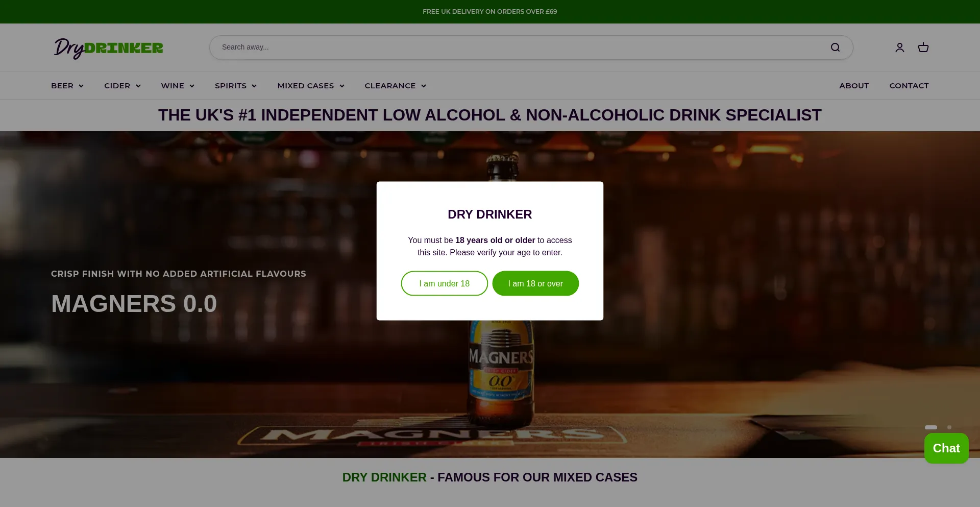
Task: Go to the CONTACT page
Action: click(x=909, y=86)
